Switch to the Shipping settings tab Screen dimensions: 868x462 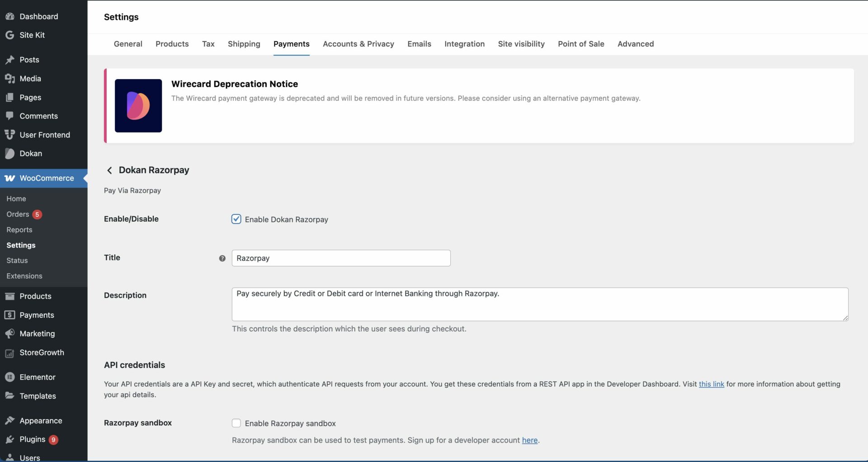point(244,44)
